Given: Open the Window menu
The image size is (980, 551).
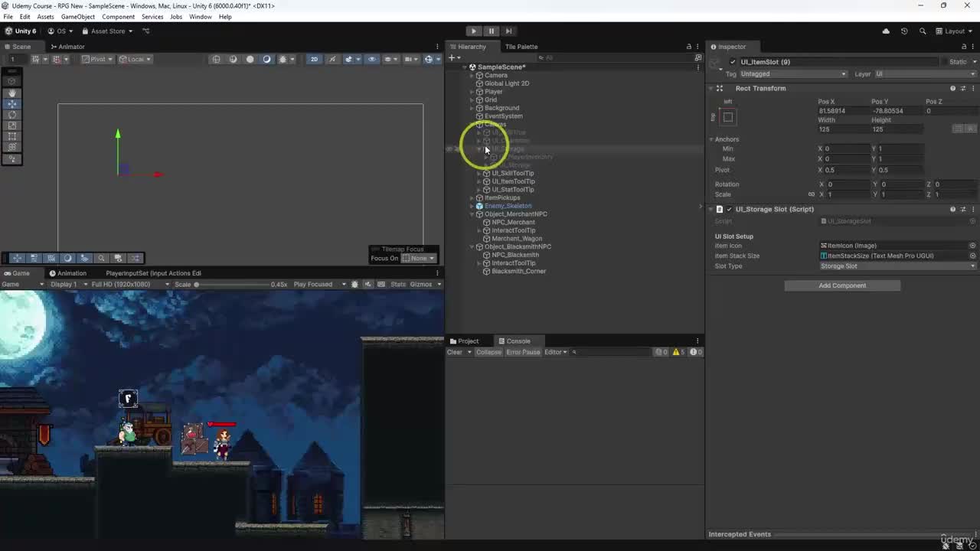Looking at the screenshot, I should coord(201,17).
